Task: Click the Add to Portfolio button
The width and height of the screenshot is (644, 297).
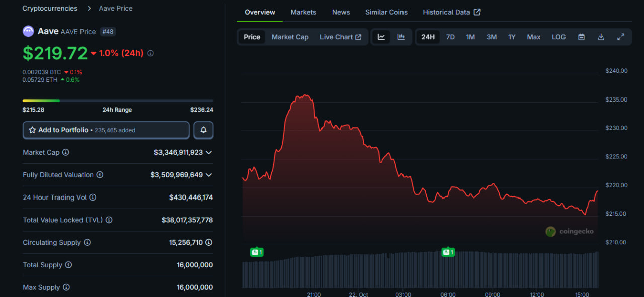Action: (106, 130)
